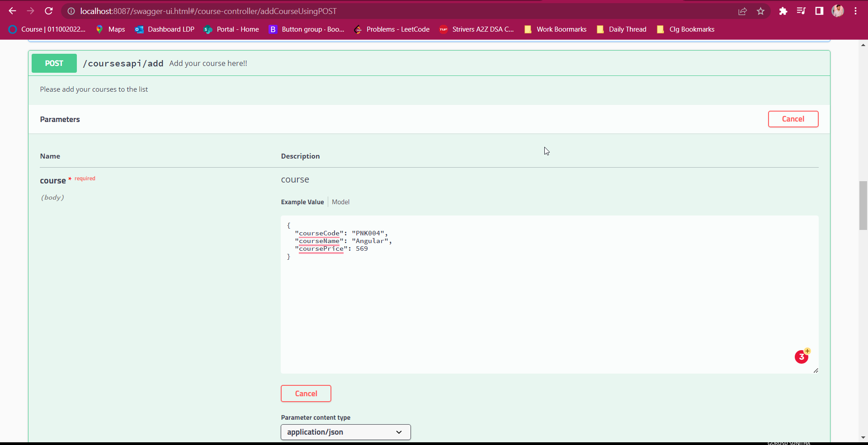Screen dimensions: 868x445
Task: Open the Chrome three-dot menu
Action: [856, 11]
